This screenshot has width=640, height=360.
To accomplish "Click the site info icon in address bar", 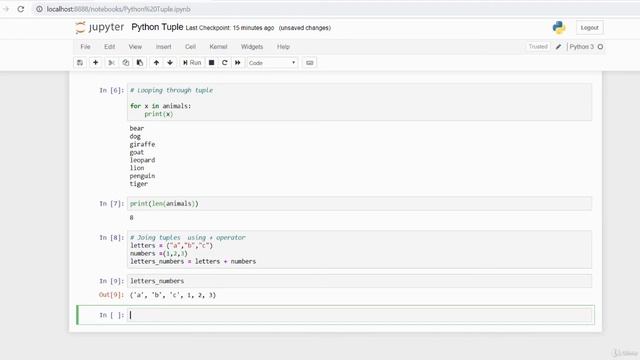I will tap(39, 9).
